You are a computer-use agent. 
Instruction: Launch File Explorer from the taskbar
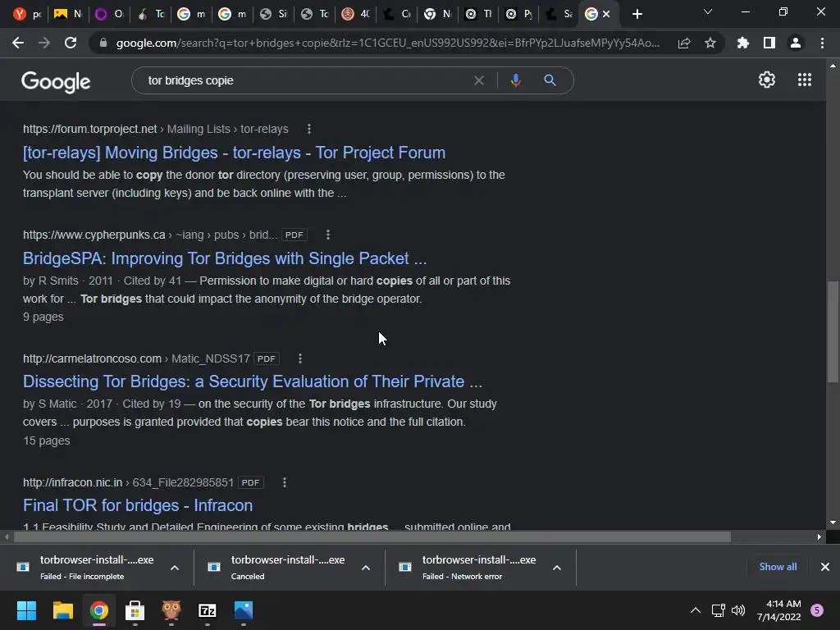pos(62,610)
